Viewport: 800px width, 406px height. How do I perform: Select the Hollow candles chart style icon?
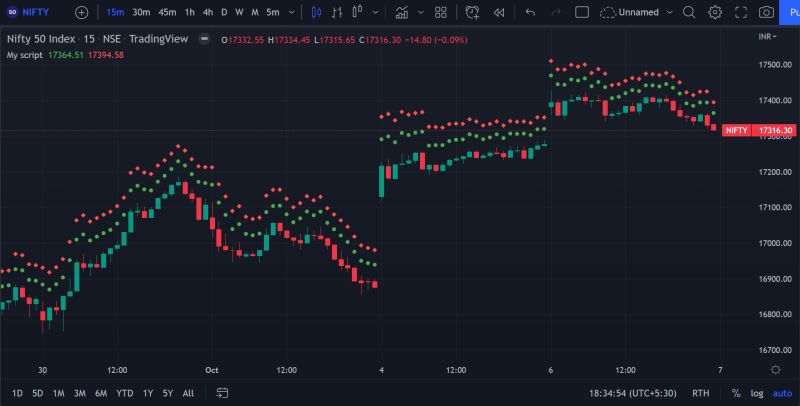click(x=357, y=12)
